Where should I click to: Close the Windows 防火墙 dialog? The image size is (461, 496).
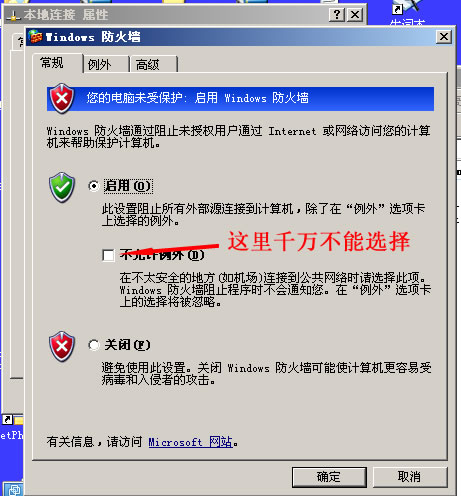tap(444, 37)
